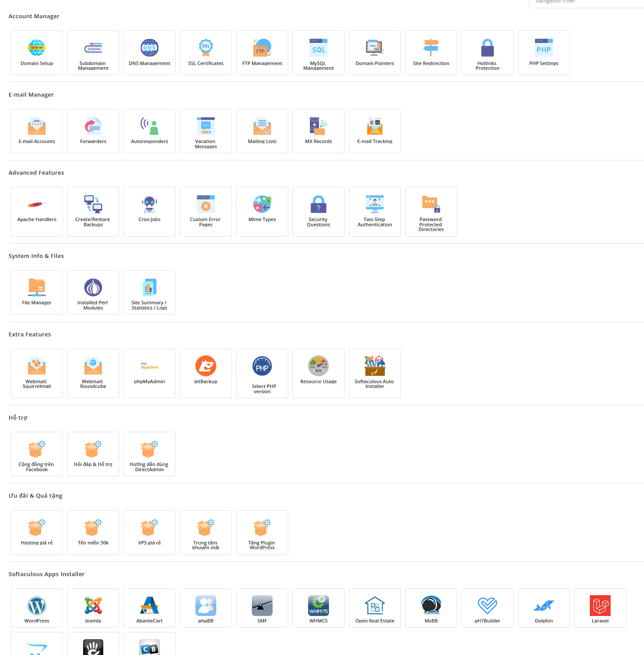Image resolution: width=644 pixels, height=655 pixels.
Task: Open email Forwarders
Action: 93,131
